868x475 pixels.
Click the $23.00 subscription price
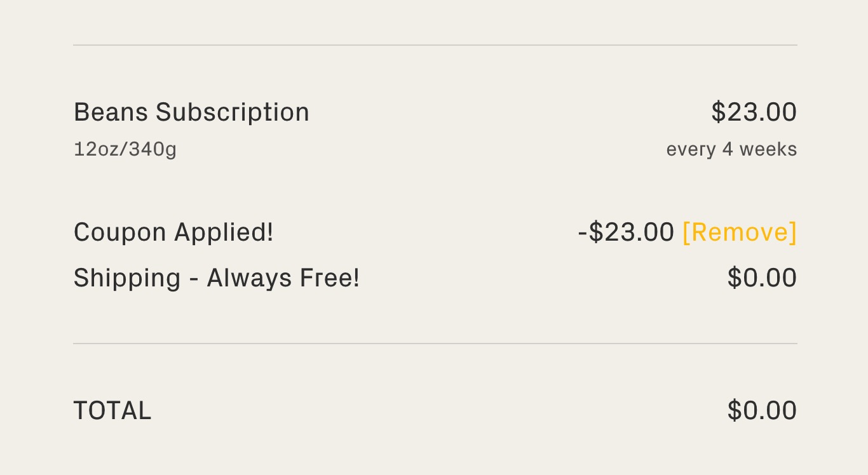(x=754, y=112)
